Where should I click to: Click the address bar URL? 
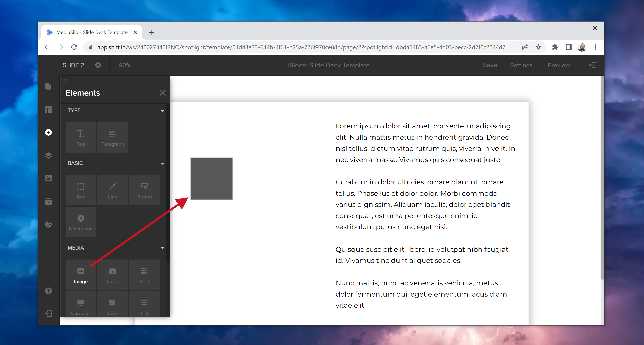pyautogui.click(x=301, y=47)
